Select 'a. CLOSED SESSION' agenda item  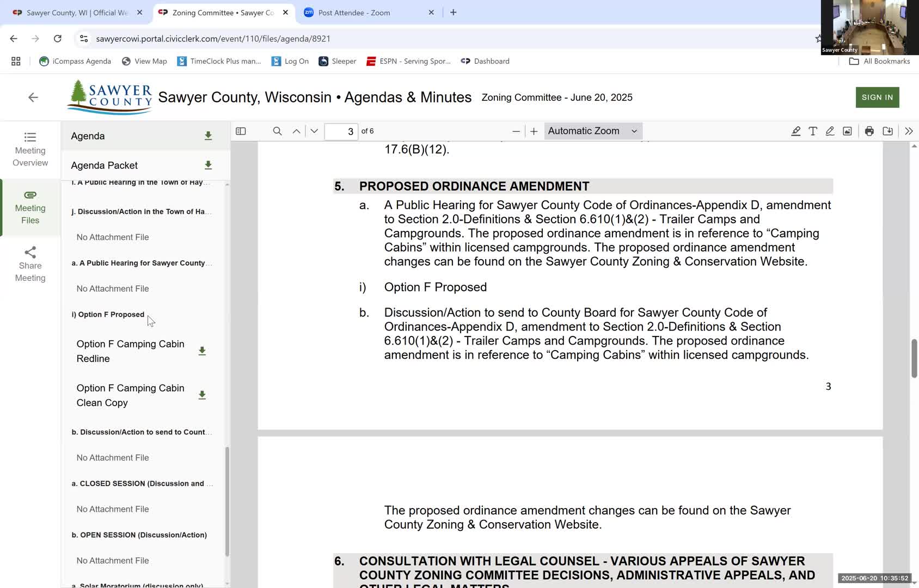[142, 483]
